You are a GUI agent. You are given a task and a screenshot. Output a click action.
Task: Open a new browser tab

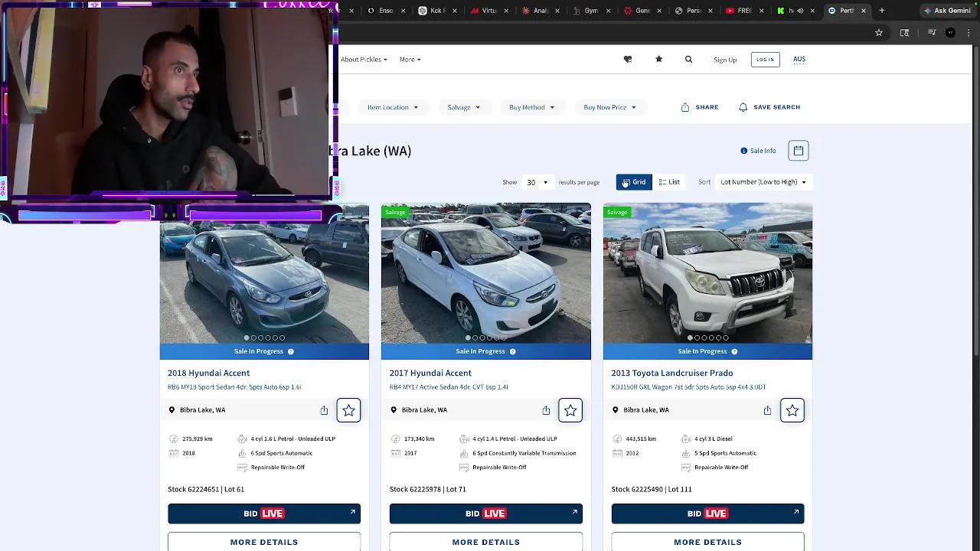pyautogui.click(x=882, y=11)
